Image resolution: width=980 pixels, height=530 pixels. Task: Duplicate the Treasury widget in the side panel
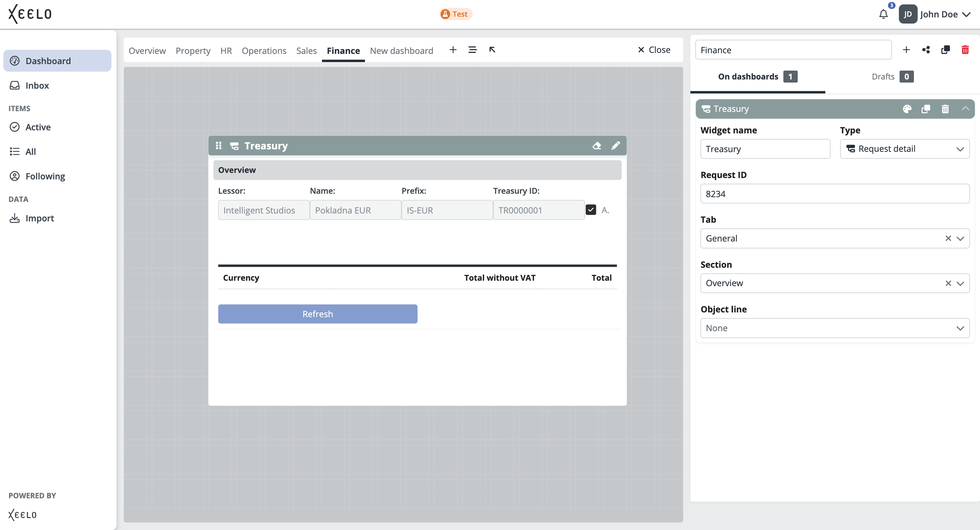926,109
